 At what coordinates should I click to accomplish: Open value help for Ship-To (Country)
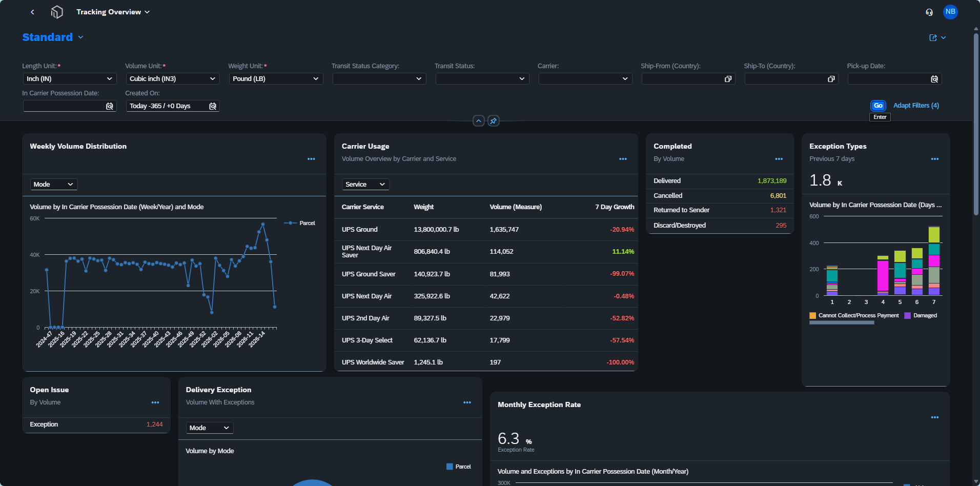831,79
